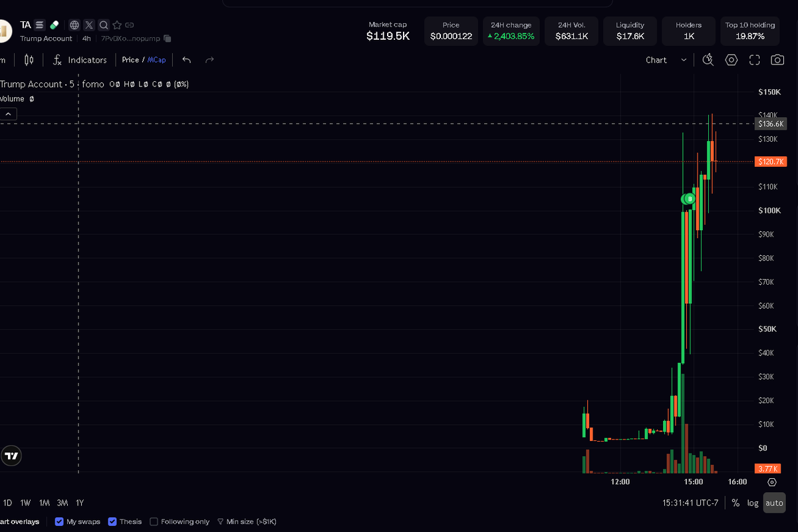Enter fullscreen chart mode
The height and width of the screenshot is (532, 798).
[754, 60]
